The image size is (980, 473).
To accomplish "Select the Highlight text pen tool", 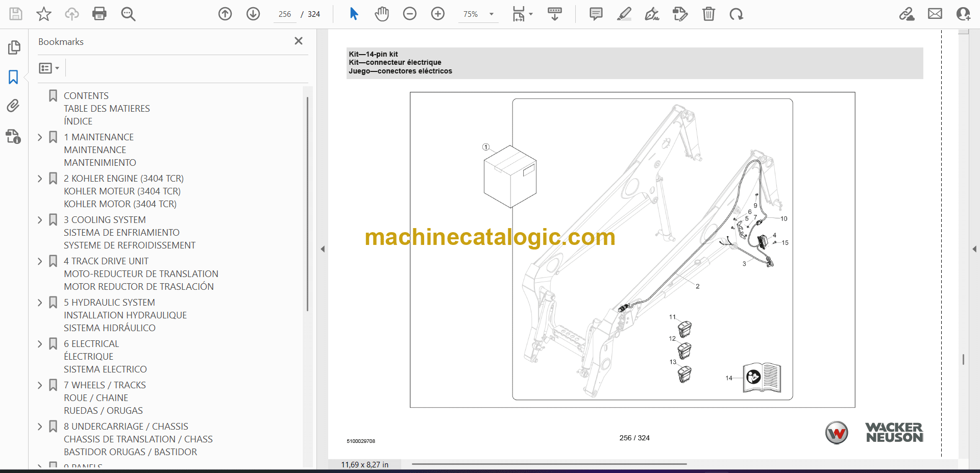I will 624,14.
